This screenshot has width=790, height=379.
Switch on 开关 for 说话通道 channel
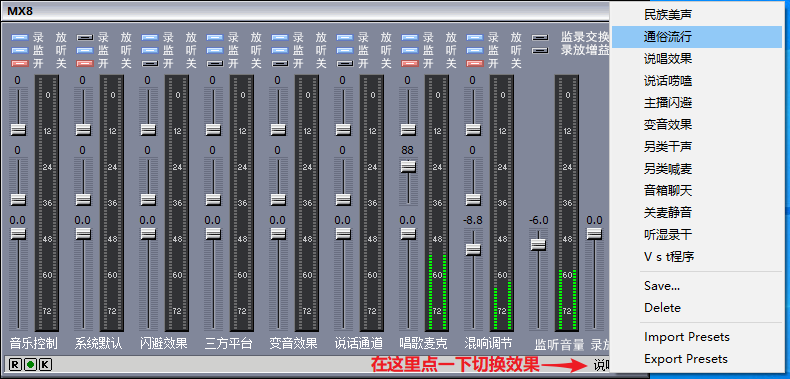345,64
